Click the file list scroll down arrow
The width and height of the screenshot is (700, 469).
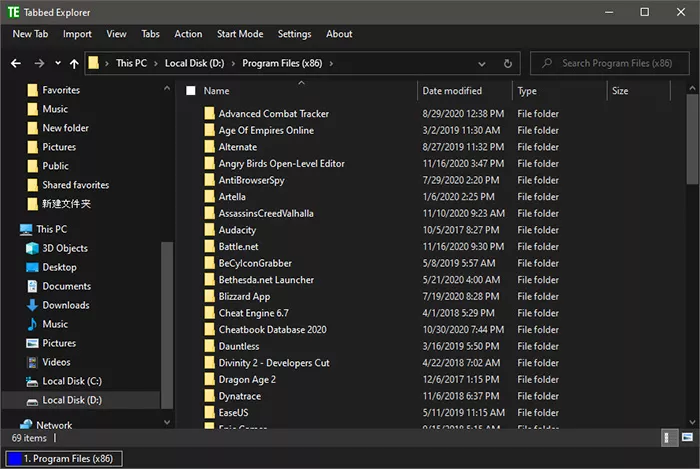pos(692,422)
